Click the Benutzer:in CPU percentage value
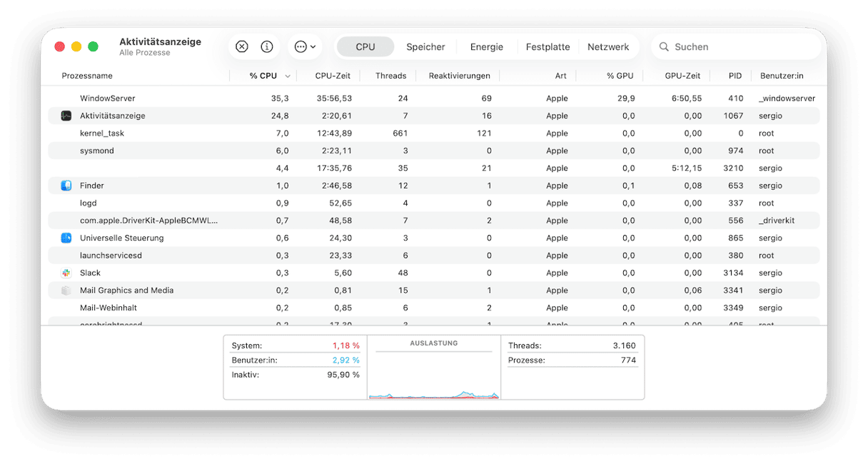 click(x=345, y=360)
